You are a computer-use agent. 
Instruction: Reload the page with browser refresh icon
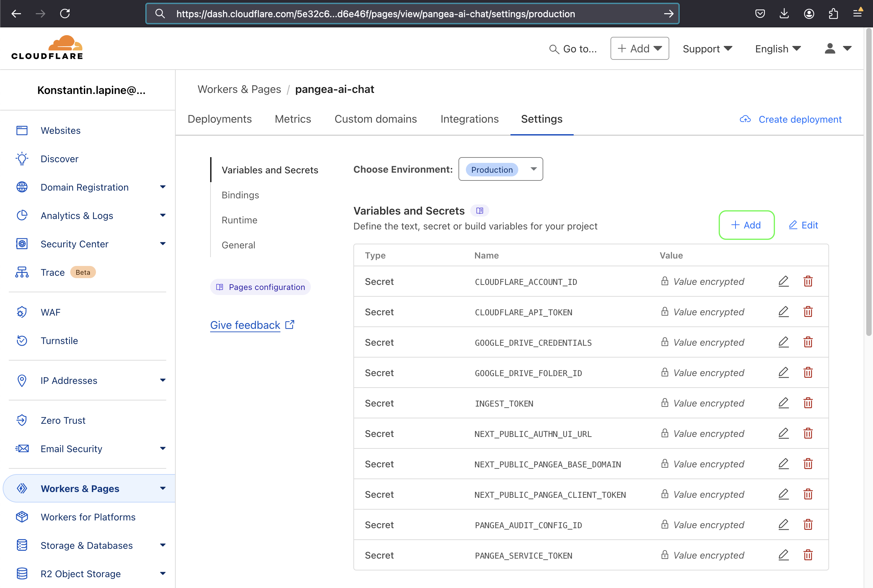65,14
